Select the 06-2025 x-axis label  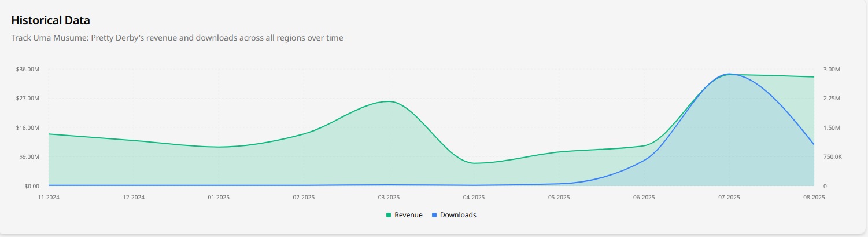click(x=644, y=198)
